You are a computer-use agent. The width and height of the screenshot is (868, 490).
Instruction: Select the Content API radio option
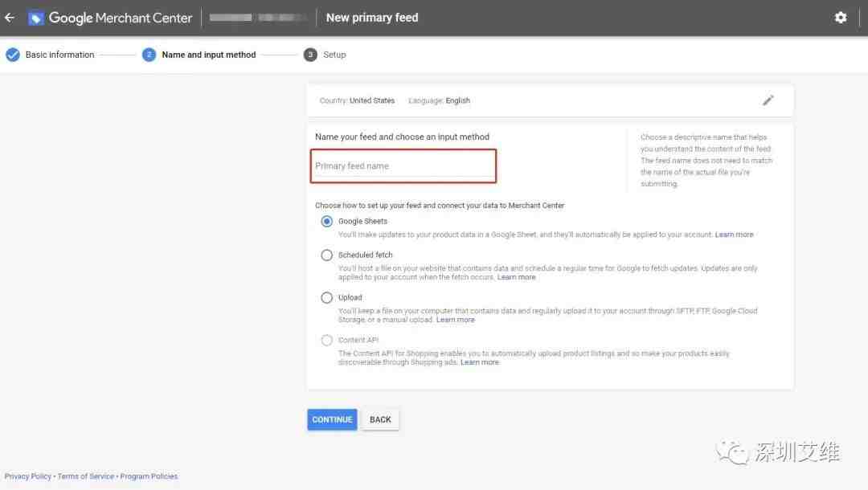tap(326, 340)
